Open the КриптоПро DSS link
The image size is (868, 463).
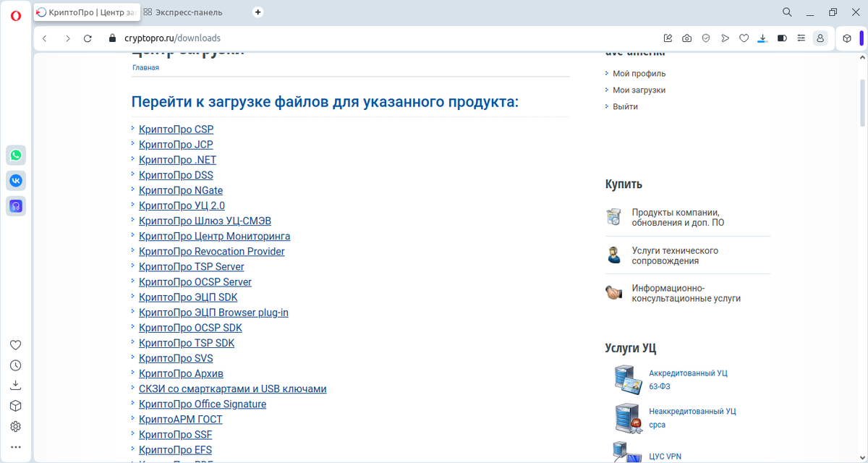click(x=176, y=175)
